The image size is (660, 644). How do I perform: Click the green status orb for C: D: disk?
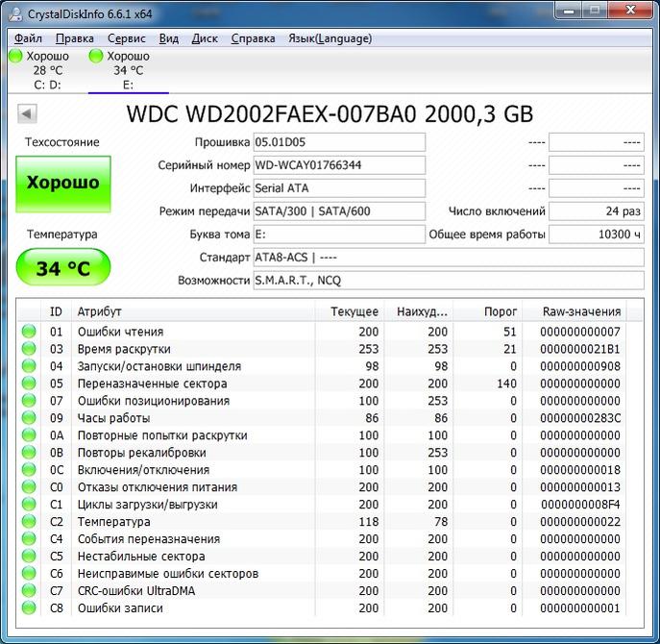point(15,56)
